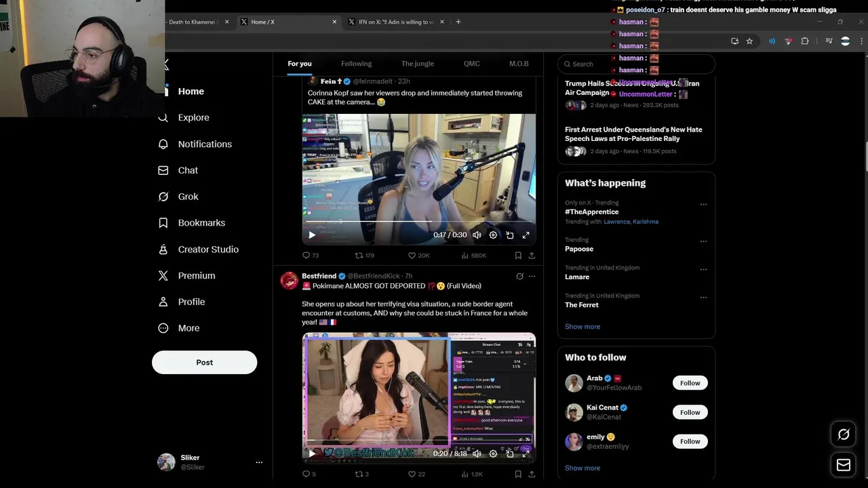Open Home in the sidebar
This screenshot has height=488, width=868.
pyautogui.click(x=191, y=91)
